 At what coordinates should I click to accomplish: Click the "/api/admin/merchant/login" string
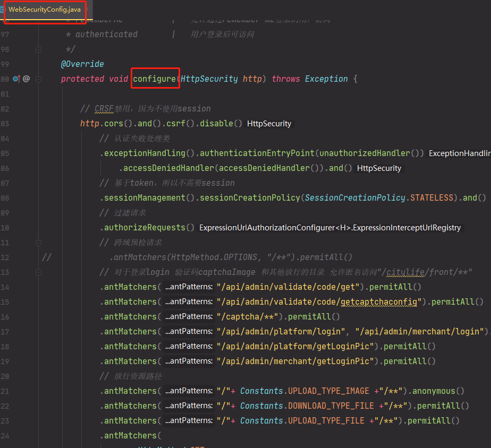click(x=420, y=331)
